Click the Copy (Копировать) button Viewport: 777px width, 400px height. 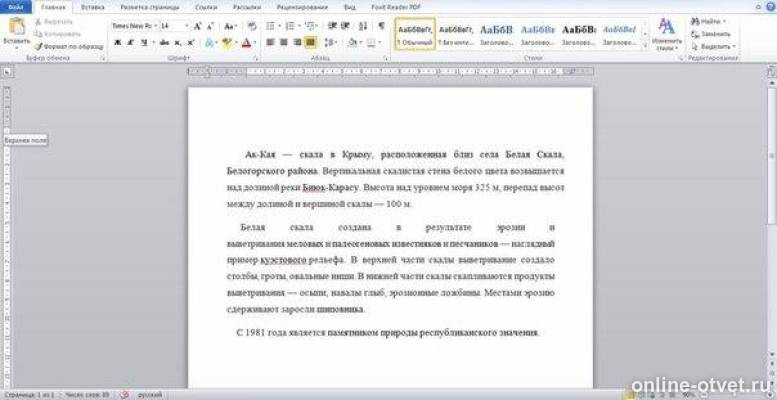click(56, 34)
